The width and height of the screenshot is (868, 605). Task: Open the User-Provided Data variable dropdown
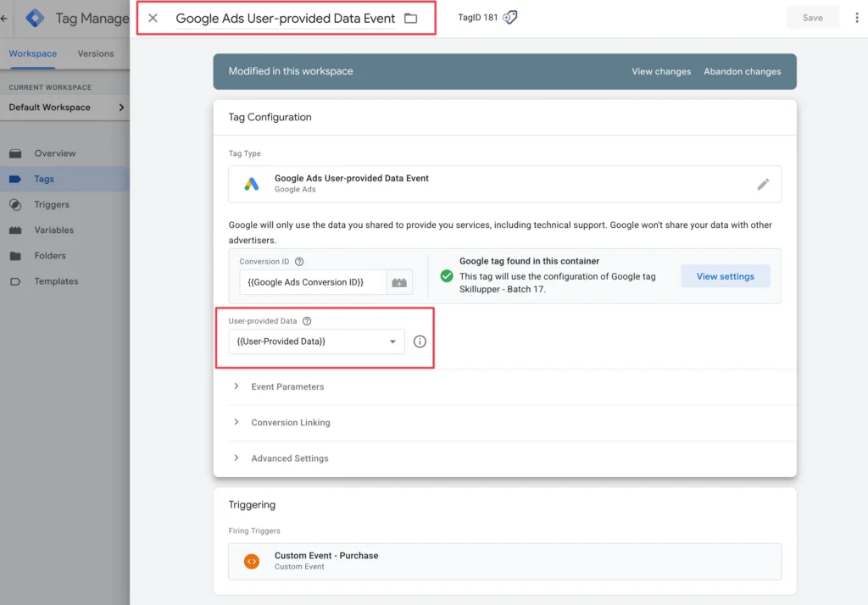(x=316, y=341)
